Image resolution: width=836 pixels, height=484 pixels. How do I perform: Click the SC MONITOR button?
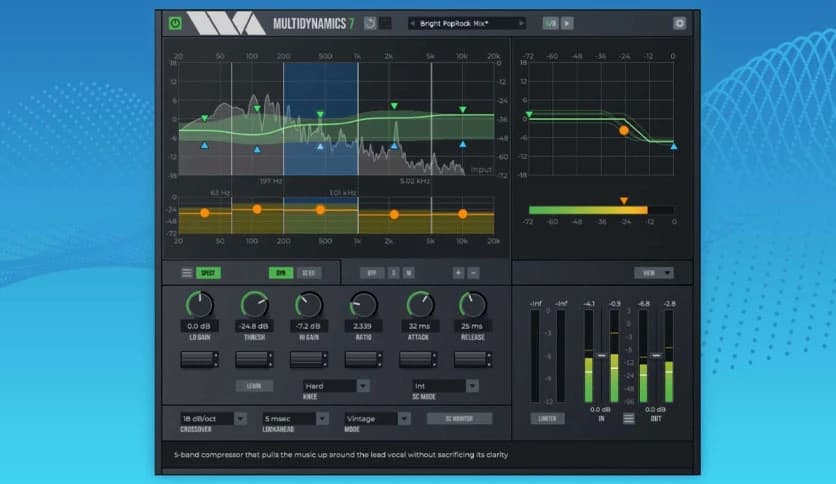pyautogui.click(x=459, y=418)
